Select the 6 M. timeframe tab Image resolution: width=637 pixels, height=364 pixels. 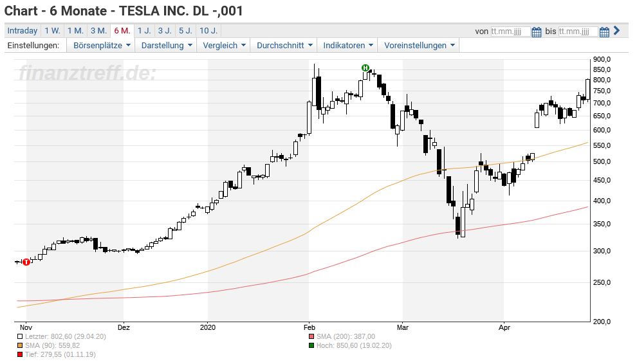click(122, 31)
